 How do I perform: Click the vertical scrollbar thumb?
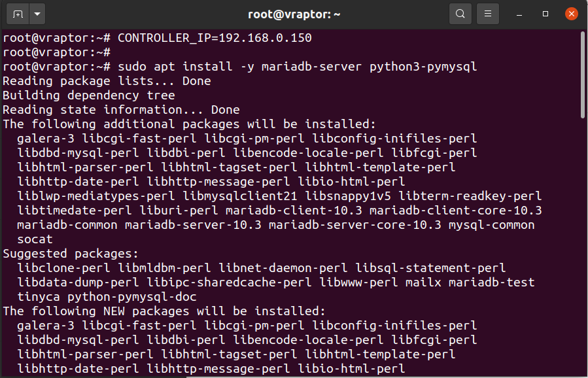[x=583, y=75]
